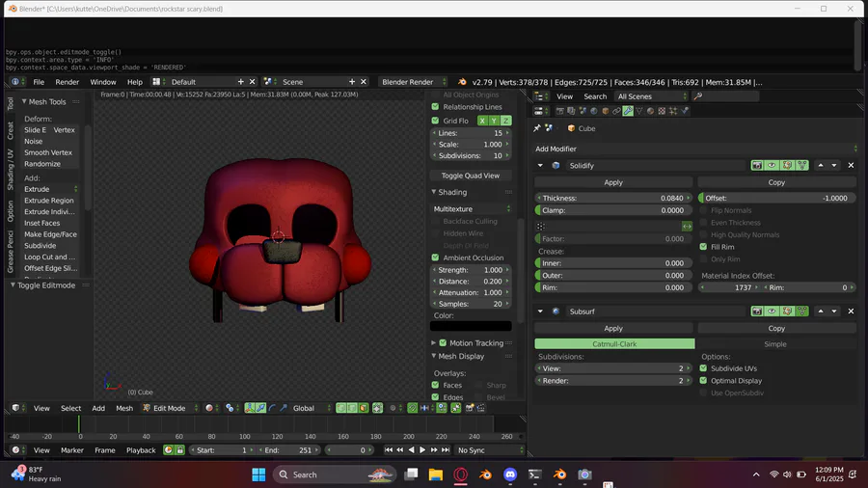Click the viewport shading sphere icon
Image resolution: width=868 pixels, height=488 pixels.
pos(209,408)
